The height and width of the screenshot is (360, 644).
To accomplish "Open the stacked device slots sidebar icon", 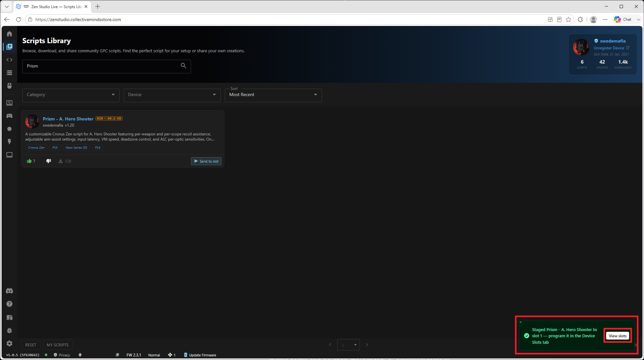I will click(9, 73).
